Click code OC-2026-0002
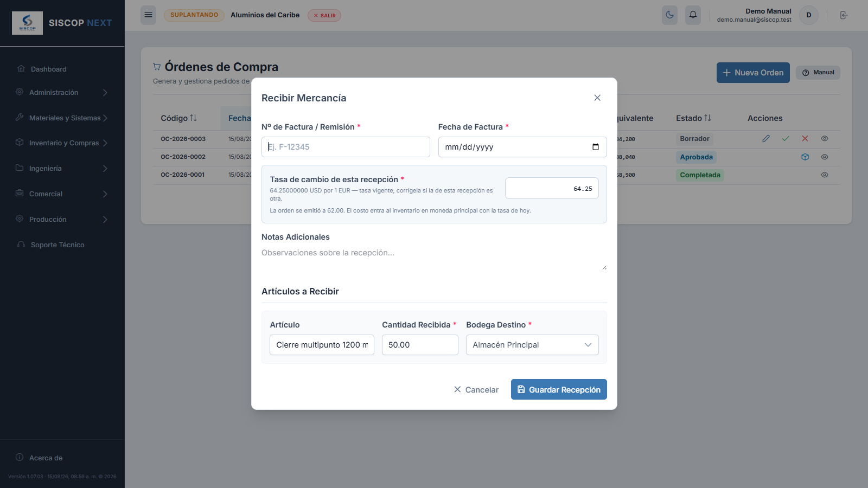This screenshot has height=488, width=868. (183, 157)
